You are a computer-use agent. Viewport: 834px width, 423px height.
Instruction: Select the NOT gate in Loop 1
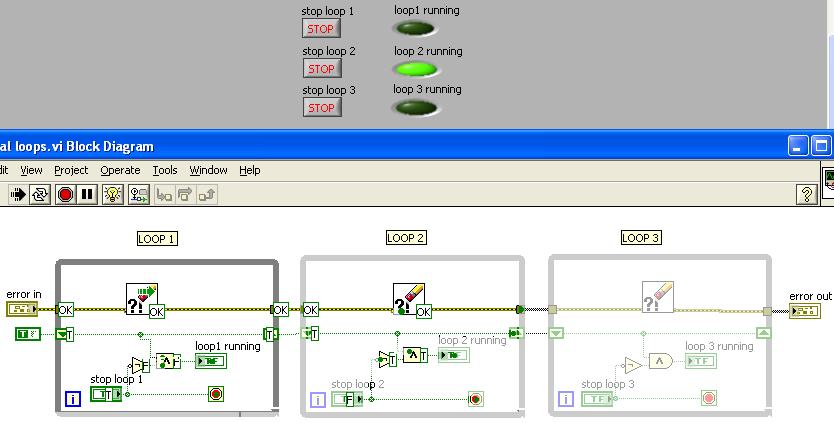(x=139, y=365)
